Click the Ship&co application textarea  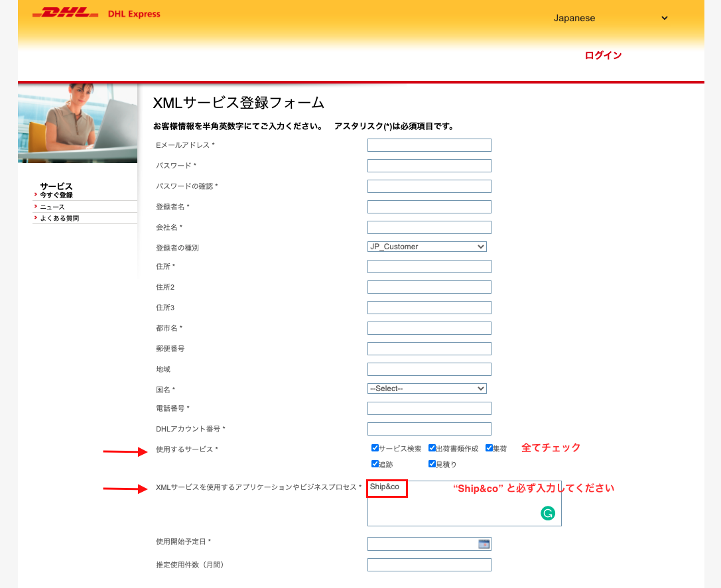[464, 503]
